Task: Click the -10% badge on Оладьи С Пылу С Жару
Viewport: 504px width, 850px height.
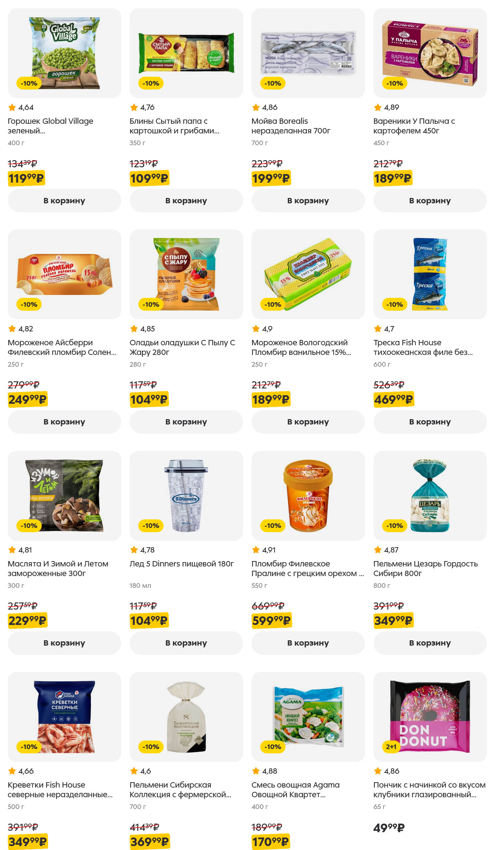Action: pyautogui.click(x=151, y=304)
